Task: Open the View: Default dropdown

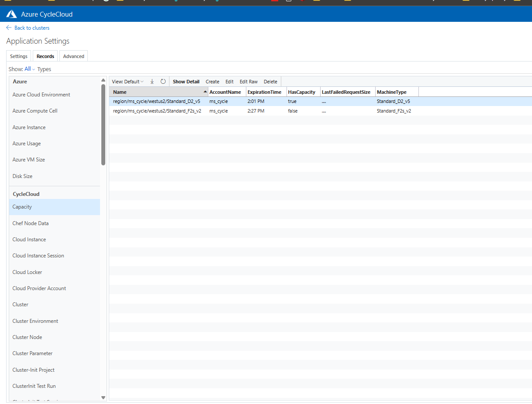Action: (128, 82)
